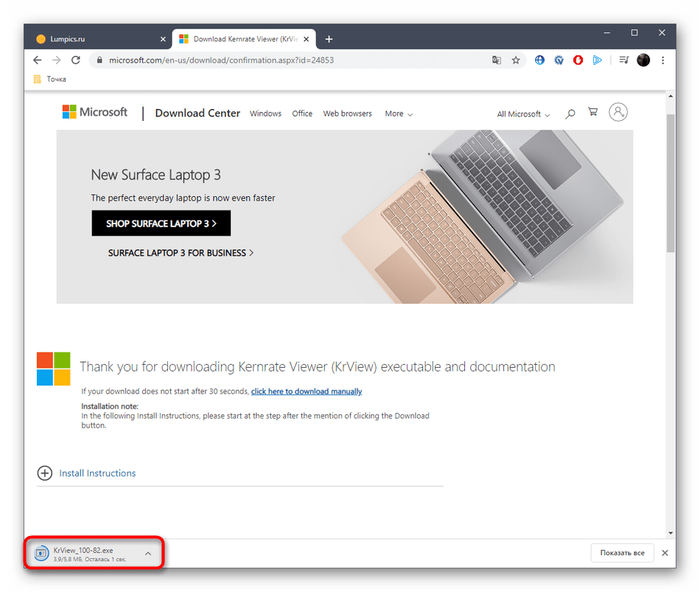Expand the All Microsoft dropdown
Image resolution: width=700 pixels, height=592 pixels.
[523, 114]
